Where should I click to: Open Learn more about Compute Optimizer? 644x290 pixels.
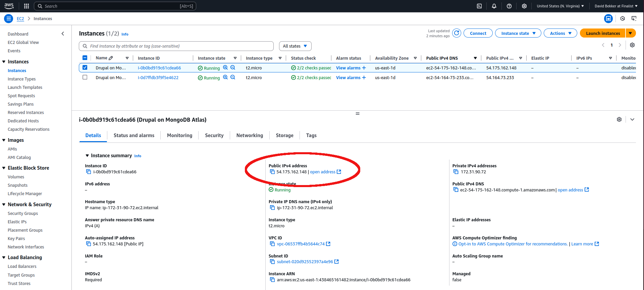(585, 244)
